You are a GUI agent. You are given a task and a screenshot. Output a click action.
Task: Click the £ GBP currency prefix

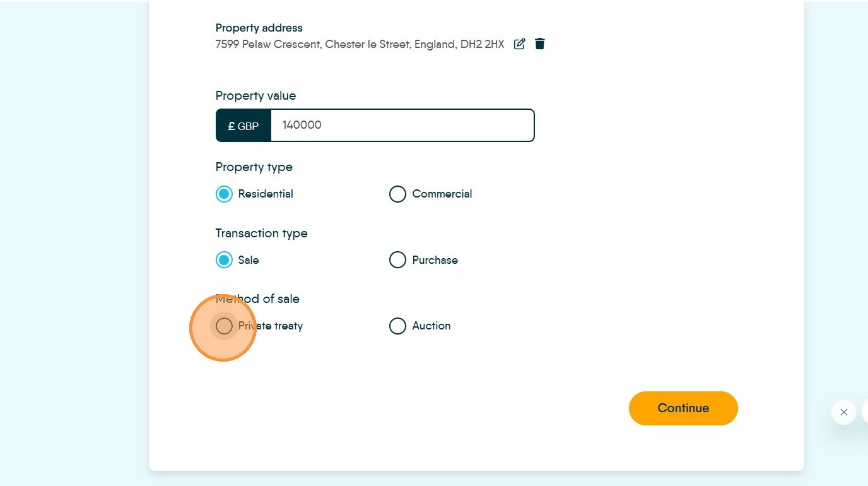coord(243,126)
